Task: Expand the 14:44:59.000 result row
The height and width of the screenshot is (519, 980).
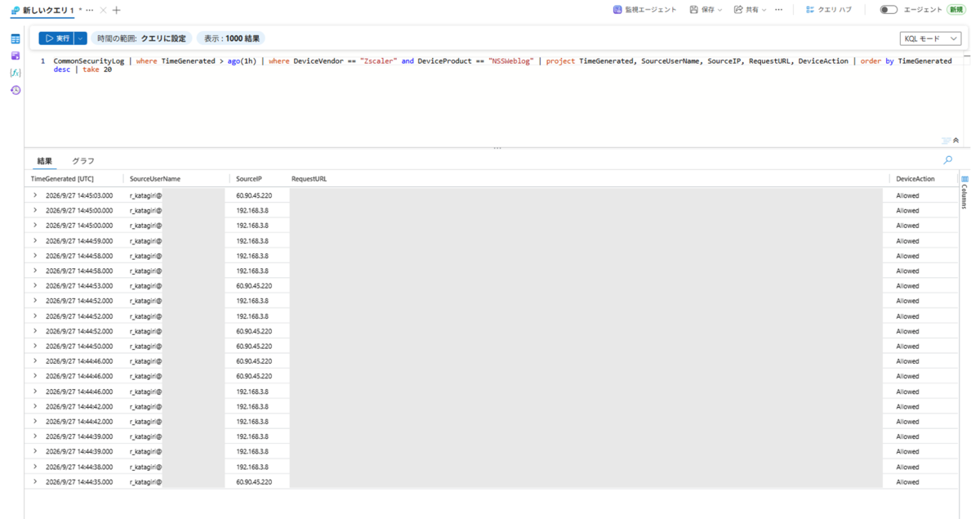Action: (x=35, y=240)
